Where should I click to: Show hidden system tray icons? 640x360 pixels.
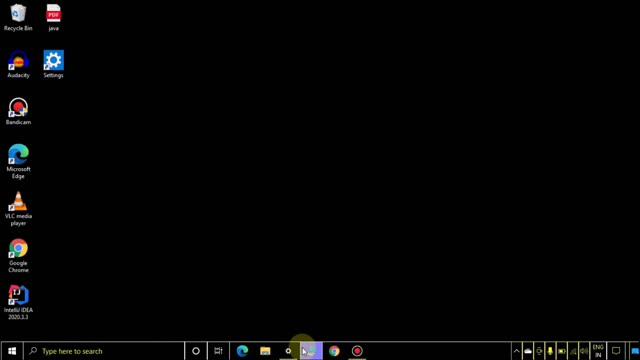[x=516, y=351]
